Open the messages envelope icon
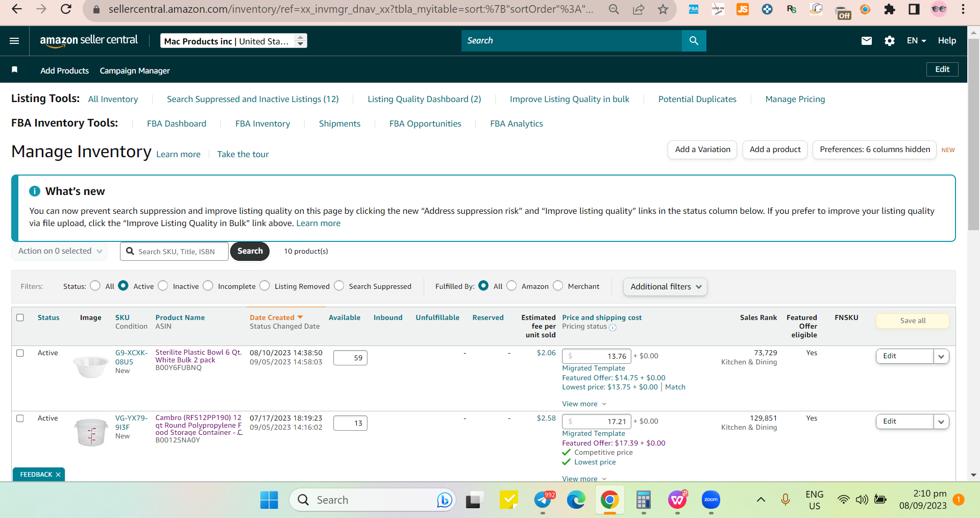 point(867,41)
